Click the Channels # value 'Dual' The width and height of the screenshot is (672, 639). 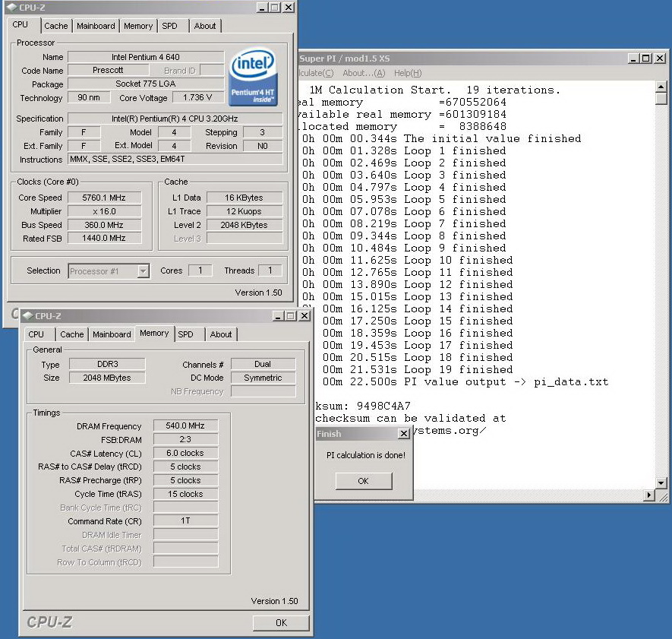coord(263,364)
